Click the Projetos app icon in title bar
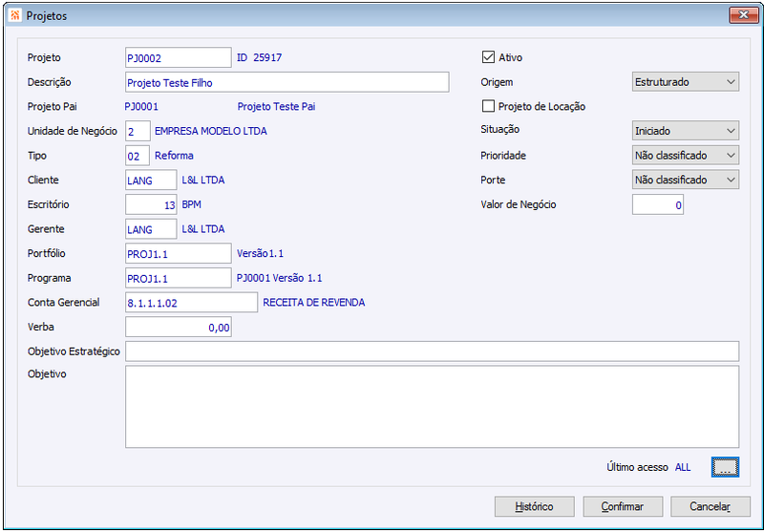Viewport: 764px width, 532px height. coord(15,15)
